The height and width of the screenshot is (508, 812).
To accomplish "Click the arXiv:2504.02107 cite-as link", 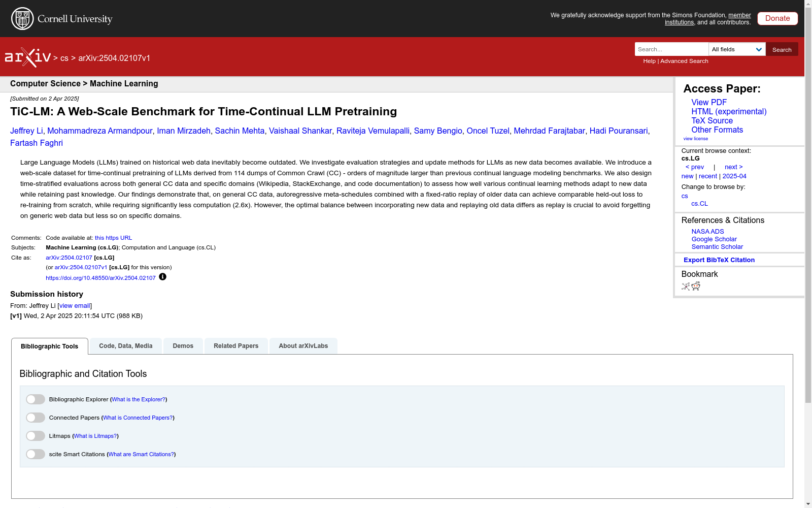I will pyautogui.click(x=69, y=258).
